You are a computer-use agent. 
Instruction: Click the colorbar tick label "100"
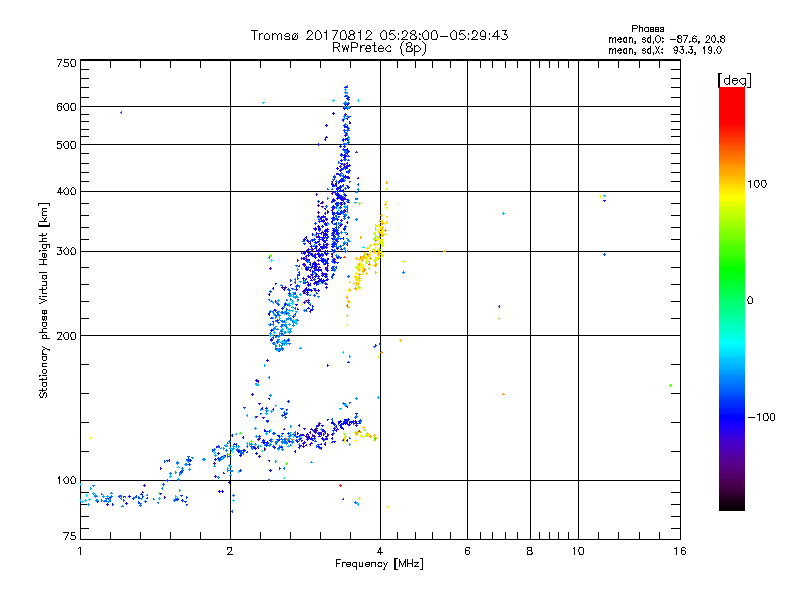click(x=757, y=184)
